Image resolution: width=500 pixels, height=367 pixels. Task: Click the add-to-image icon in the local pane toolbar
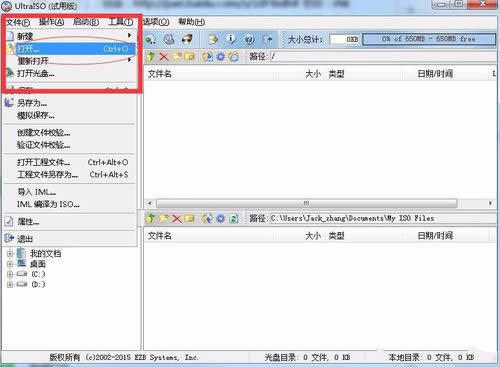click(207, 218)
